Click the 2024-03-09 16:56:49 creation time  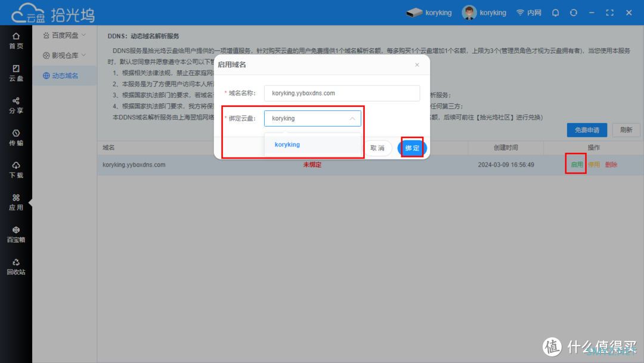pyautogui.click(x=506, y=164)
